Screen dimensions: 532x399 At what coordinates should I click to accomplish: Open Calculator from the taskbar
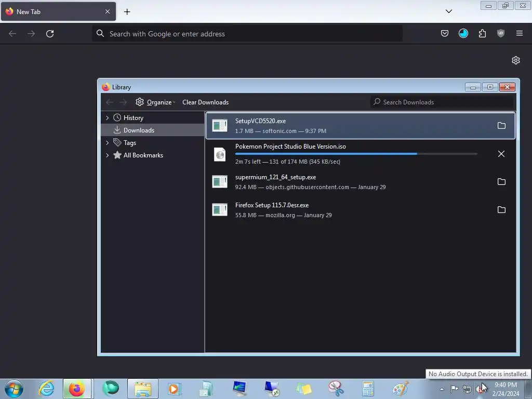(367, 389)
